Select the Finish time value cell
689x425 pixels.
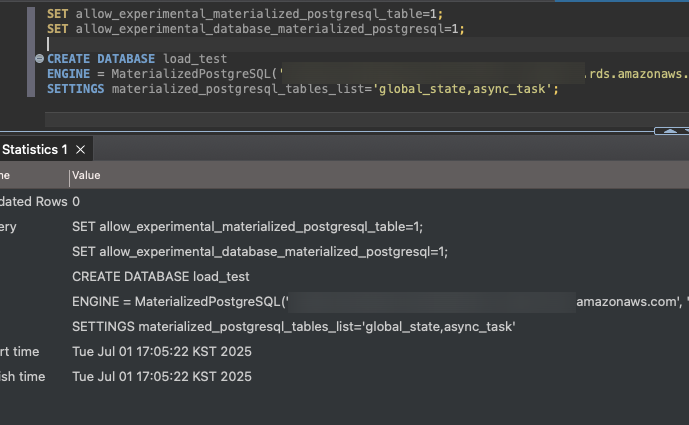click(162, 377)
